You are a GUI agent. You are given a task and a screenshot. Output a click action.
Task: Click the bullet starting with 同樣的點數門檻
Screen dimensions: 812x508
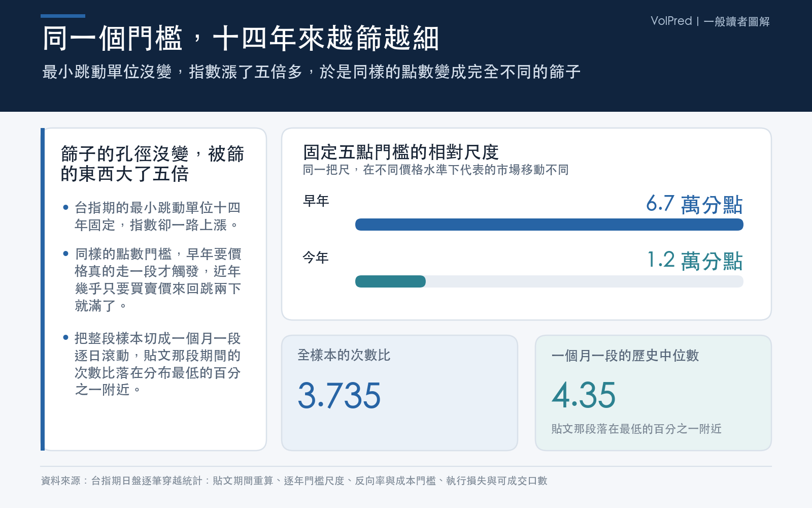tap(158, 280)
